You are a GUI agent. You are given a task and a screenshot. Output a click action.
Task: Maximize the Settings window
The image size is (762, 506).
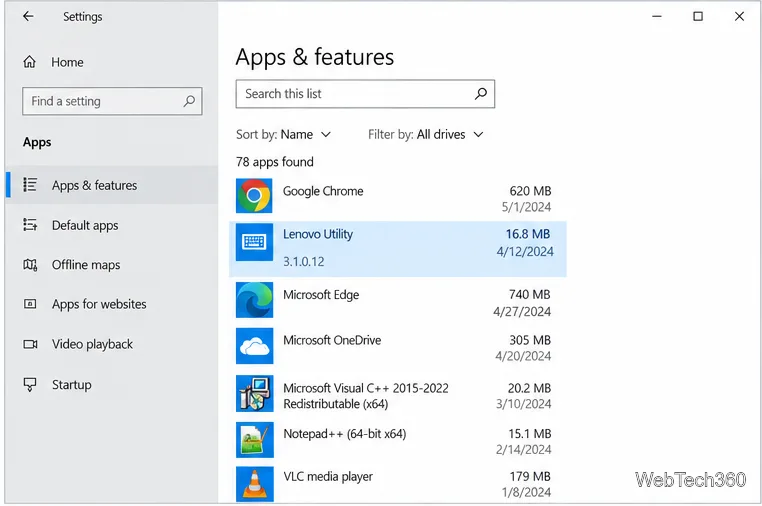pyautogui.click(x=698, y=17)
